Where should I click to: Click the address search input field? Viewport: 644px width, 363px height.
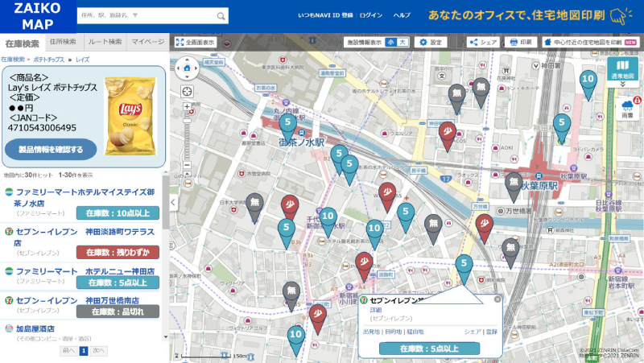click(x=145, y=16)
